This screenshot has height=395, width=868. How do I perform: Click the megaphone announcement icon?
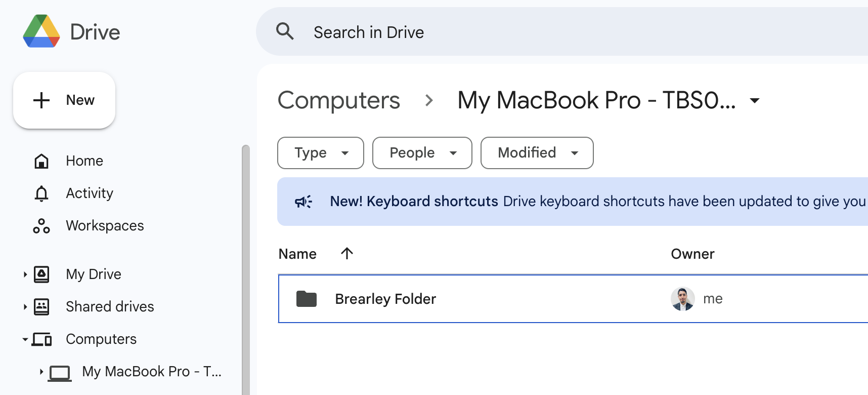pos(303,202)
